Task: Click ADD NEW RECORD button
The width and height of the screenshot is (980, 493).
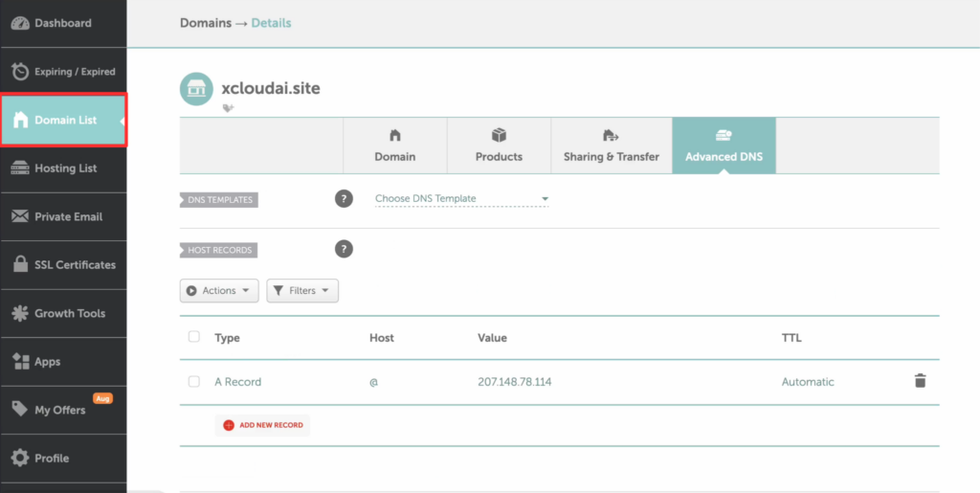Action: pyautogui.click(x=262, y=425)
